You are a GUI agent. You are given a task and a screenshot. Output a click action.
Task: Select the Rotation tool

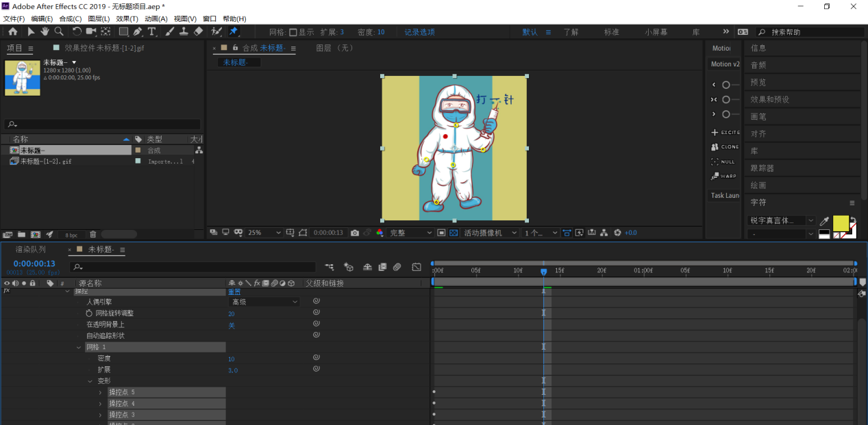tap(77, 31)
